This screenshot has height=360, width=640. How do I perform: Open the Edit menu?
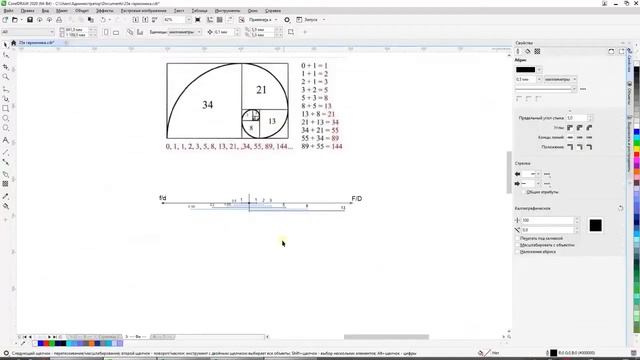(27, 11)
